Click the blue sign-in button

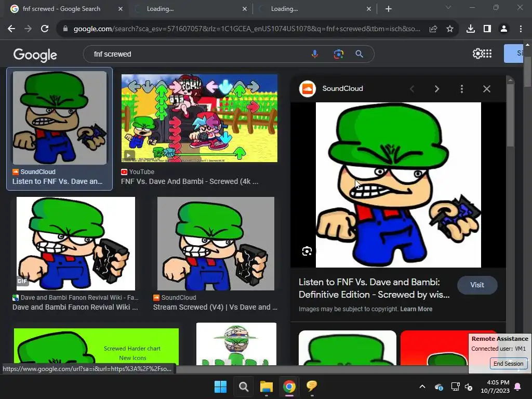tap(513, 54)
